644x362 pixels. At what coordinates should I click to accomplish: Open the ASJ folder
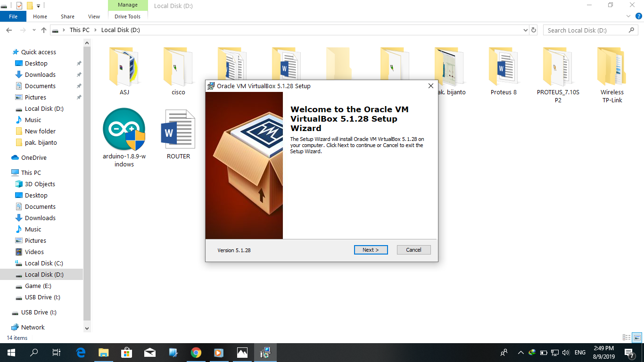coord(124,71)
